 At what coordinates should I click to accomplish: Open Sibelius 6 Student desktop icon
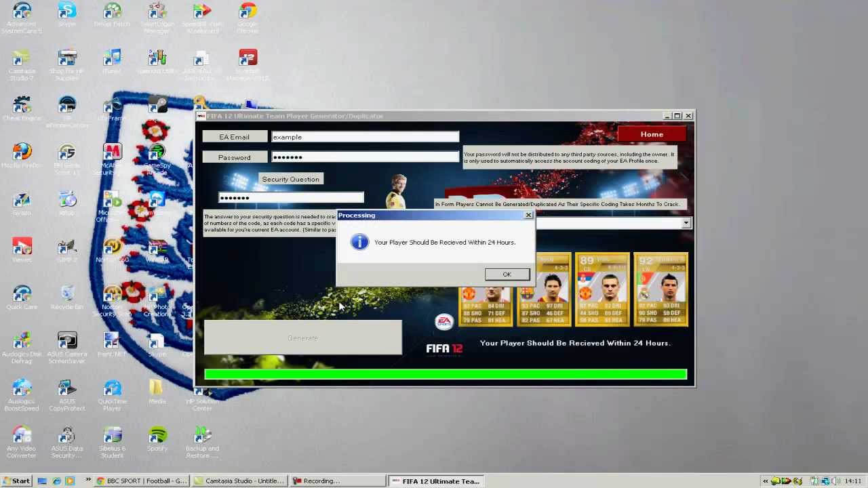coord(112,442)
